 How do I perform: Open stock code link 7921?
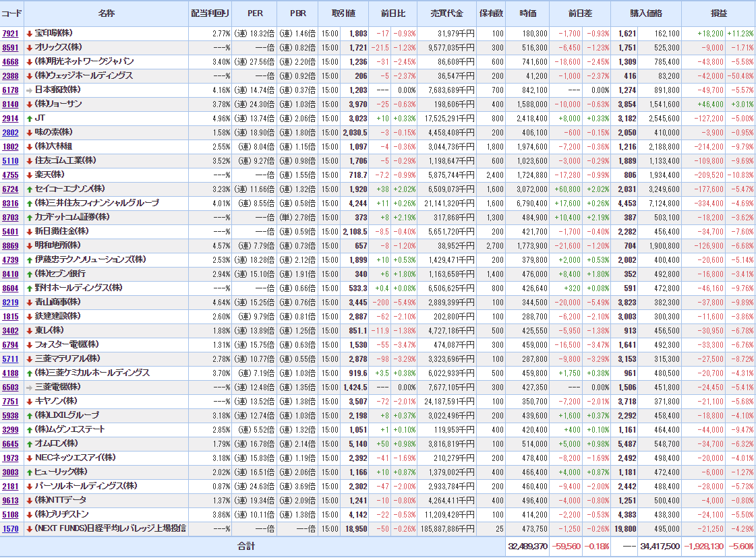pos(11,33)
